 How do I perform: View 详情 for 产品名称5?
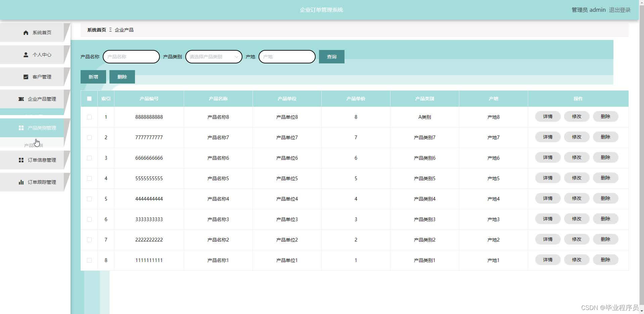[x=548, y=178]
